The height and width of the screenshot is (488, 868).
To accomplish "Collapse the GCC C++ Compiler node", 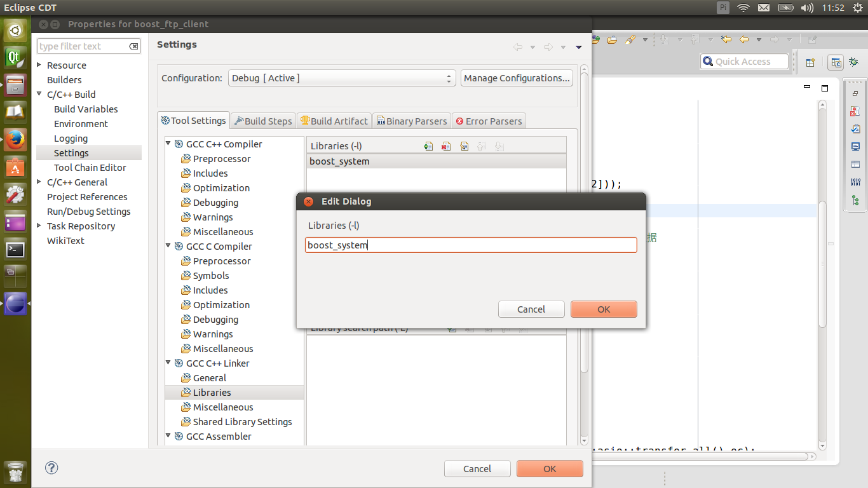I will click(x=168, y=144).
